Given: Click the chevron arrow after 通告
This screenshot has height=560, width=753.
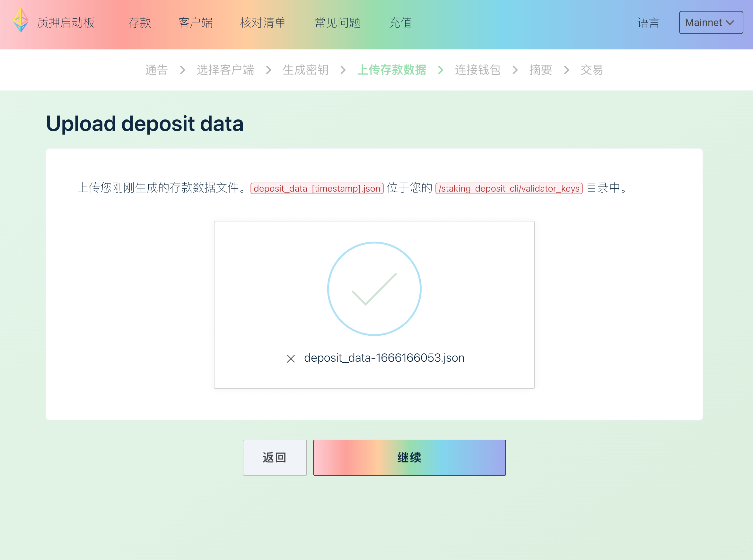Looking at the screenshot, I should pos(182,70).
